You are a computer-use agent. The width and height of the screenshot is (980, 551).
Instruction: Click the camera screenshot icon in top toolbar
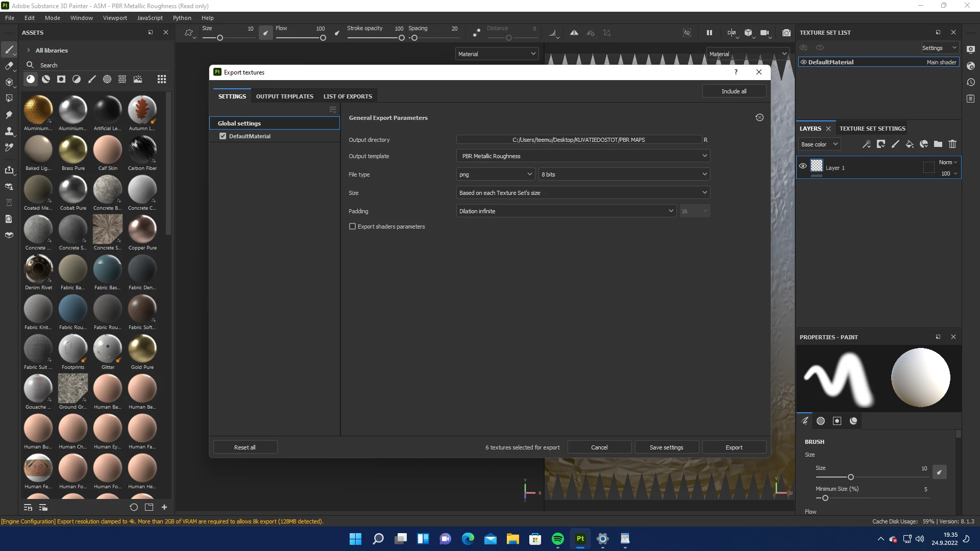(787, 33)
